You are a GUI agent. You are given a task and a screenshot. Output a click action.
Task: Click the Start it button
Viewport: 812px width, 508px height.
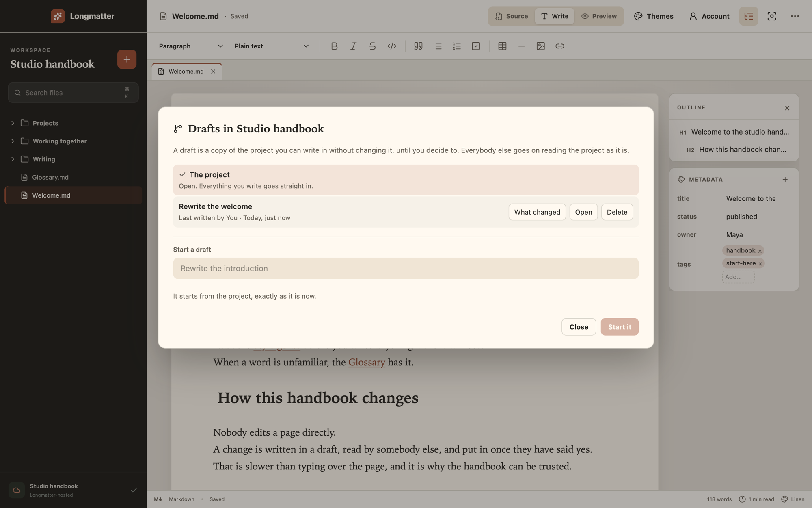point(620,327)
